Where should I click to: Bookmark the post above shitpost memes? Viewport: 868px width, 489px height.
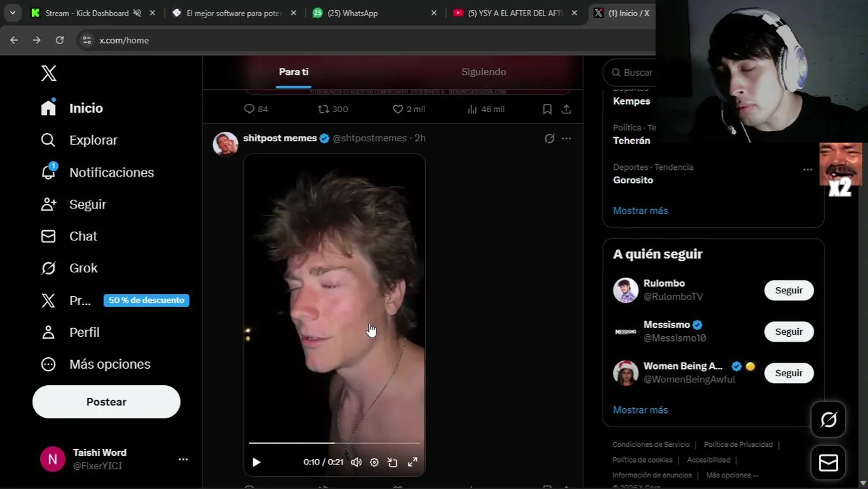click(547, 109)
